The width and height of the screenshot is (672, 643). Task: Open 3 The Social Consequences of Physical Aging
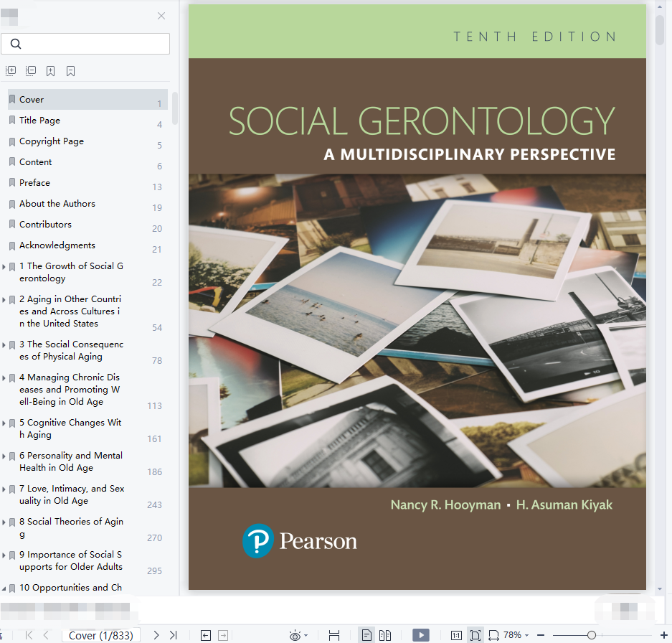coord(71,350)
